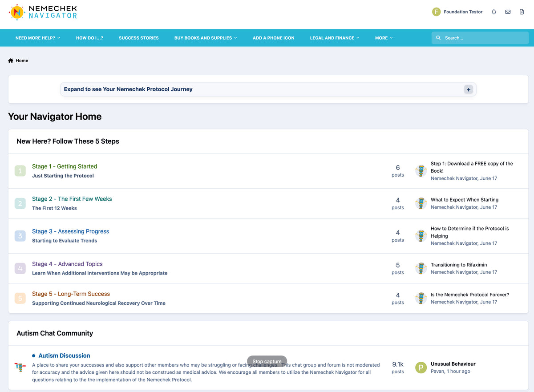Open the Success Stories menu item
This screenshot has height=392, width=534.
pyautogui.click(x=139, y=38)
